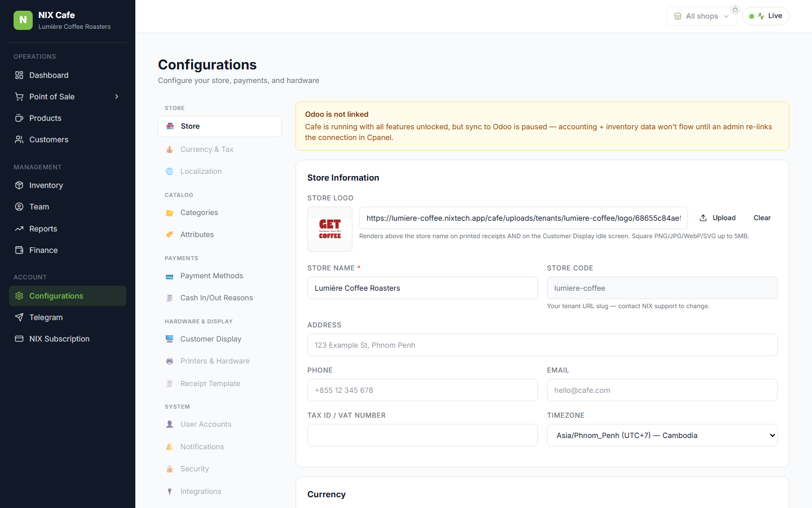Viewport: 812px width, 508px height.
Task: Open the Timezone dropdown
Action: [662, 435]
